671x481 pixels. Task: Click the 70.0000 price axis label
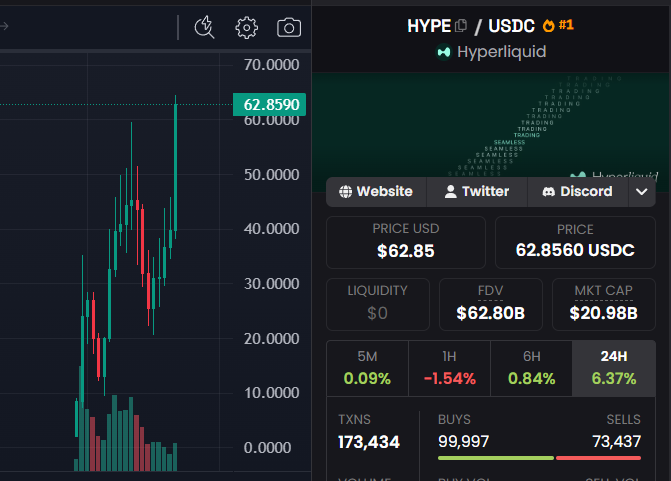pos(271,65)
